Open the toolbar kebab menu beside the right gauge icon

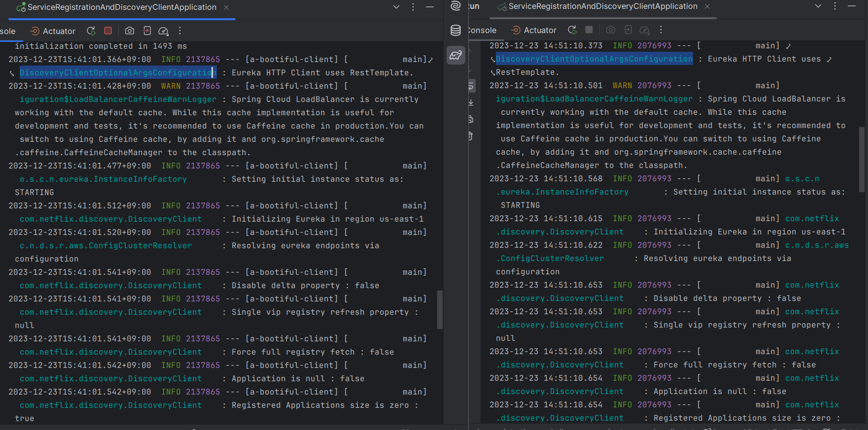(661, 30)
